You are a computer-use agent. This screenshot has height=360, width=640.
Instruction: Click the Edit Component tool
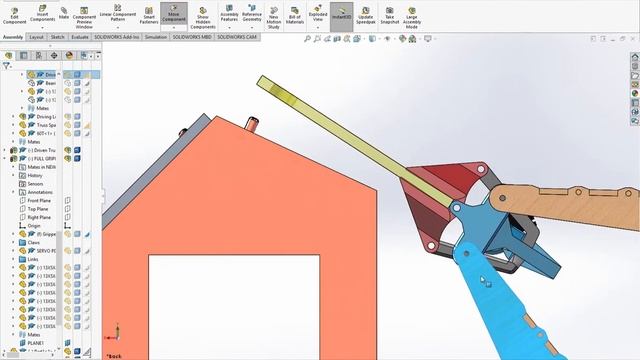[x=14, y=16]
